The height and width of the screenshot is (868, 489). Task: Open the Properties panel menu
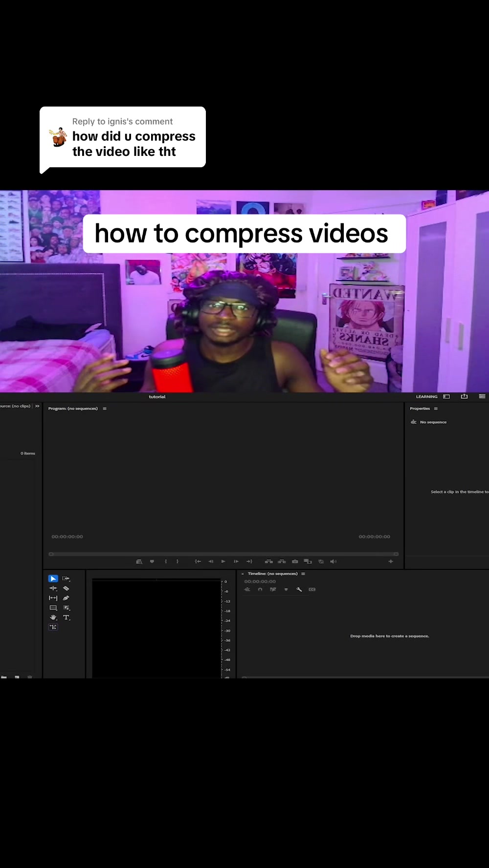click(436, 409)
